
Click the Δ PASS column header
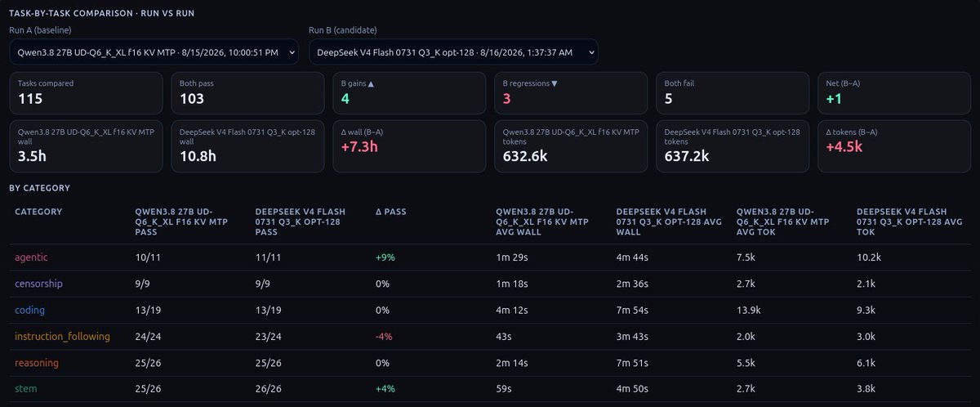tap(390, 212)
